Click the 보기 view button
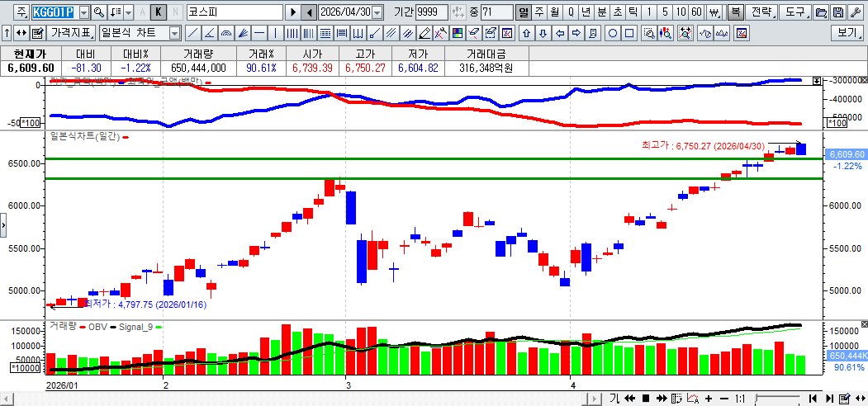Viewport: 868px width, 406px height. pos(847,33)
